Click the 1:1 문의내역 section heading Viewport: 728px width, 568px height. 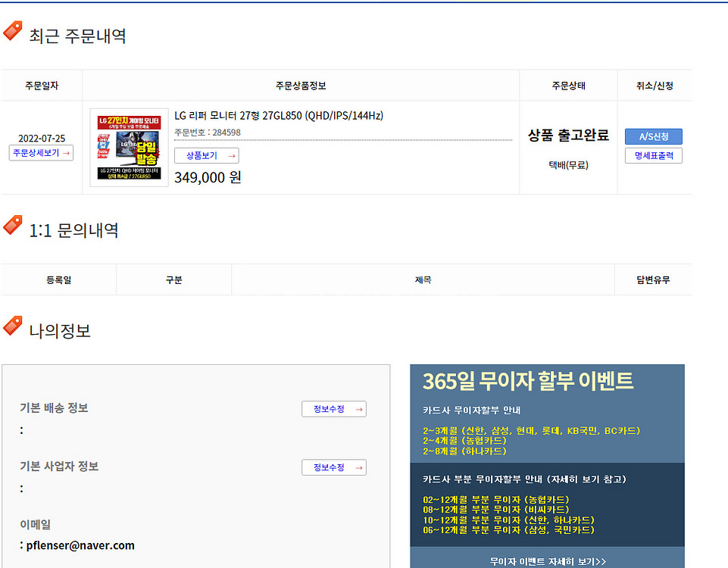click(73, 230)
